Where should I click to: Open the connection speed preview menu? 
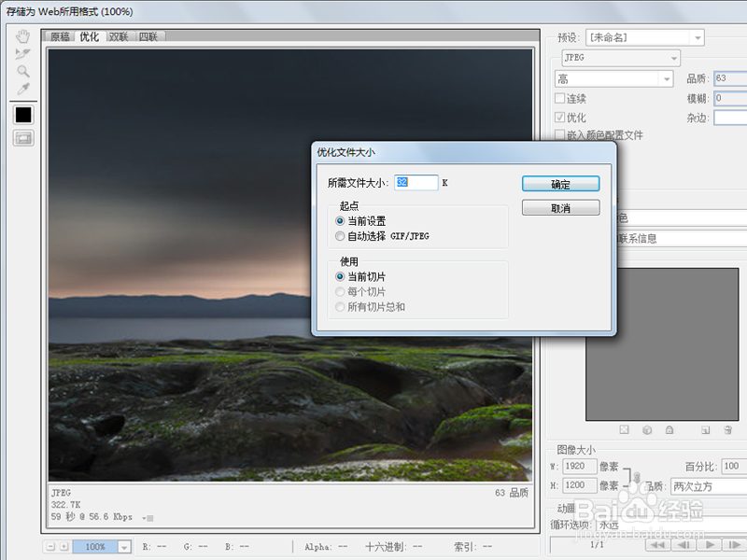[148, 518]
